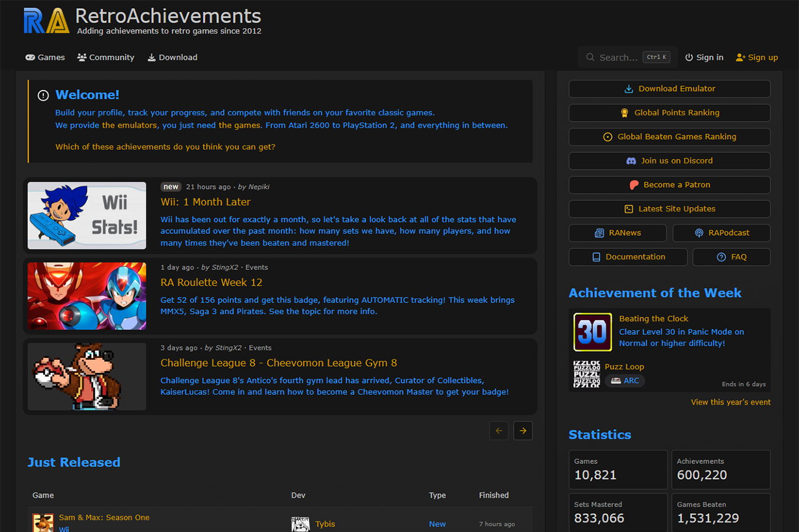Click the ARC console badge
This screenshot has width=799, height=532.
(625, 380)
